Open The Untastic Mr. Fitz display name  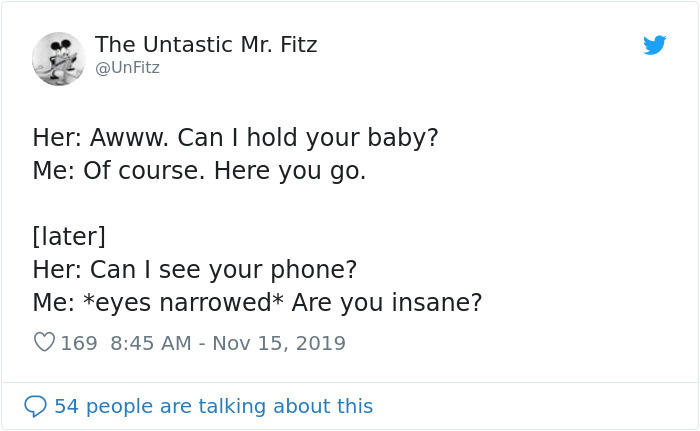[206, 45]
